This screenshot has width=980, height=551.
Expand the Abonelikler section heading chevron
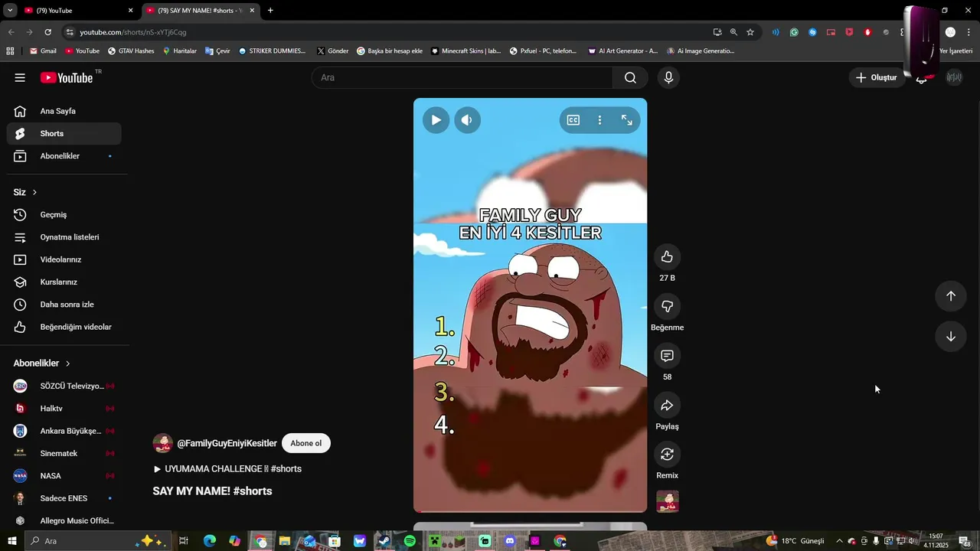(67, 364)
